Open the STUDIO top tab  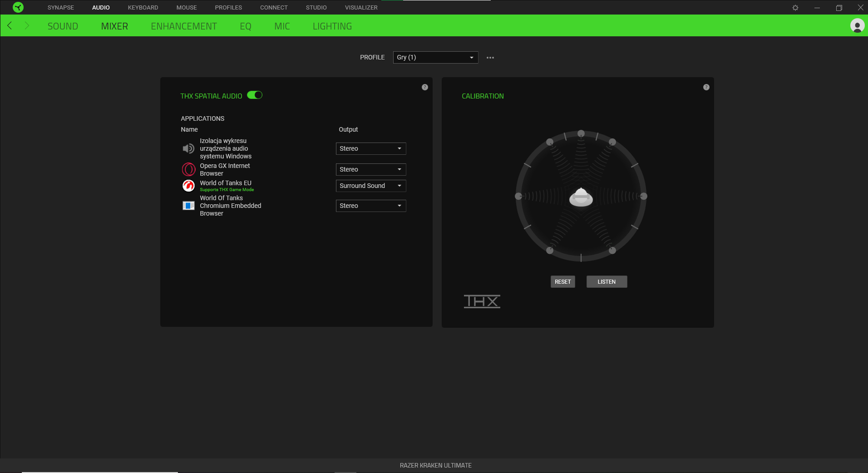click(316, 8)
